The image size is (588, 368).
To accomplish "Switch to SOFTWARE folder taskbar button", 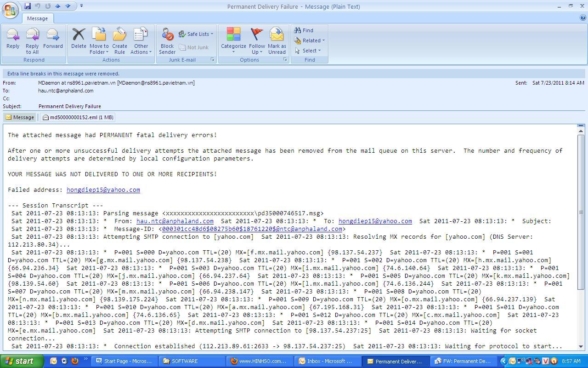I will pos(192,361).
